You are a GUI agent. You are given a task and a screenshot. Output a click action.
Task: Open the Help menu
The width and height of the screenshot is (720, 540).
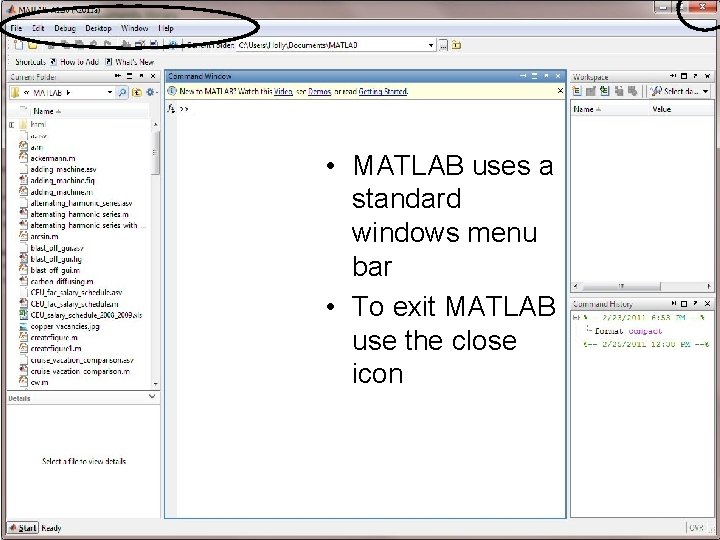[x=166, y=28]
